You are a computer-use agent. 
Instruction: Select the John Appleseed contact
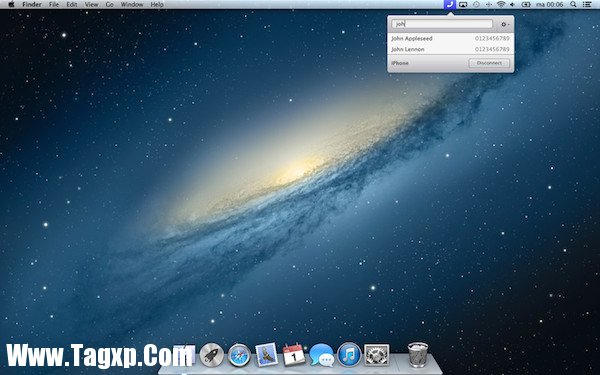[x=450, y=39]
